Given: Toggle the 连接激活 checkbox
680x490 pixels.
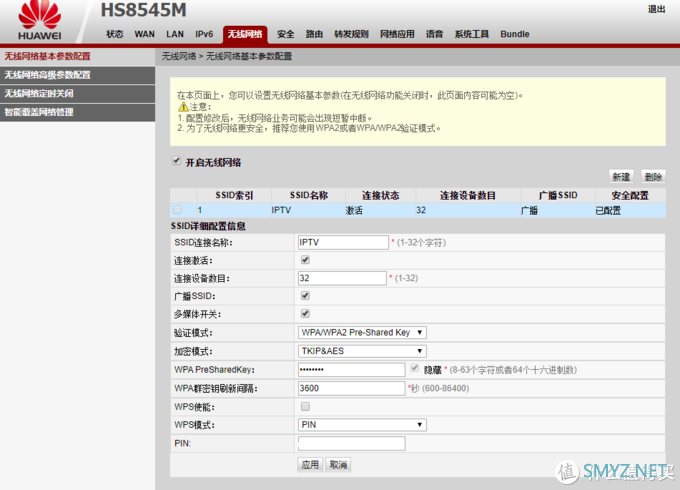Looking at the screenshot, I should pyautogui.click(x=305, y=260).
